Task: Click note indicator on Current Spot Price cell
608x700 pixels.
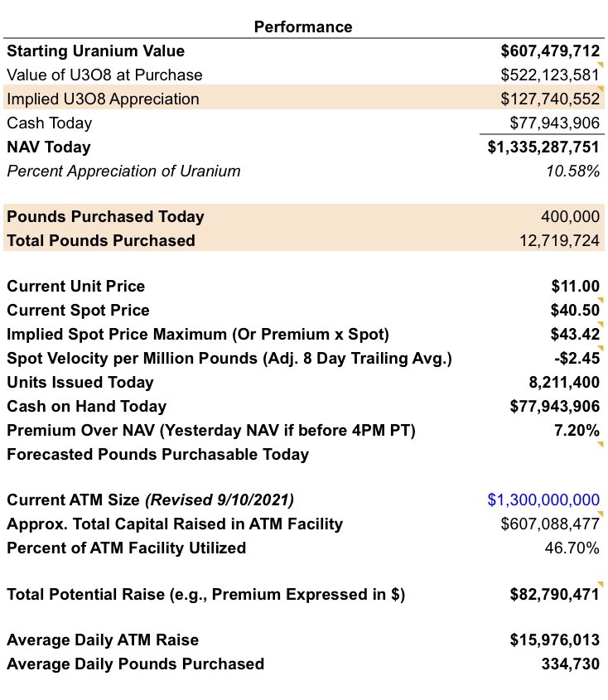Action: [602, 301]
